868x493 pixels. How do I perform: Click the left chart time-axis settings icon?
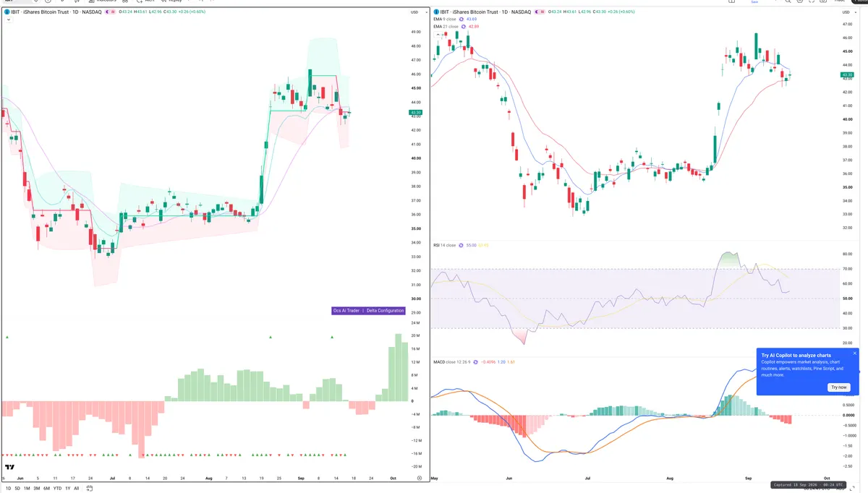click(420, 478)
